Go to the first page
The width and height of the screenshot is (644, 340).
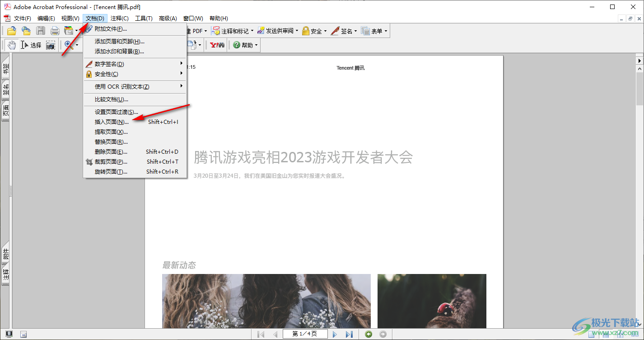pos(261,334)
